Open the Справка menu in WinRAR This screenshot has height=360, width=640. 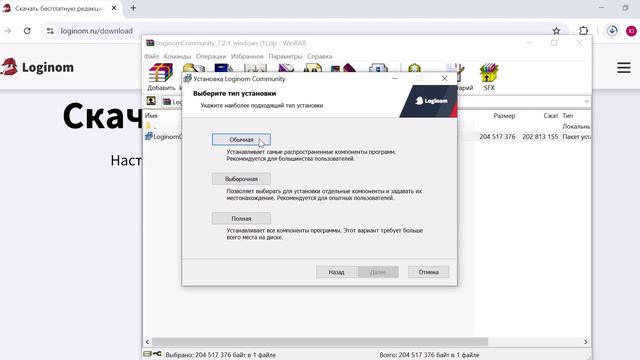(x=319, y=56)
